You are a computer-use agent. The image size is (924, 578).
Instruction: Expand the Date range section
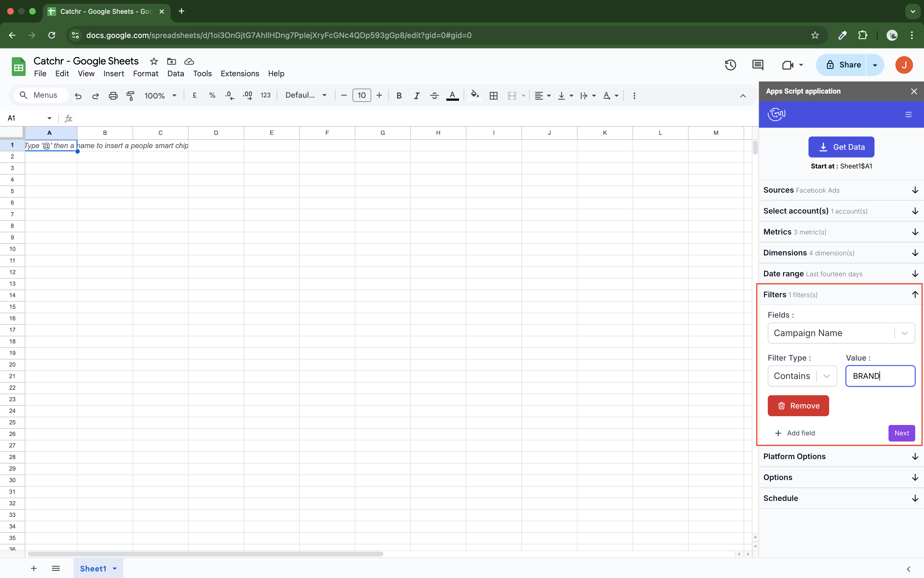[x=841, y=274]
